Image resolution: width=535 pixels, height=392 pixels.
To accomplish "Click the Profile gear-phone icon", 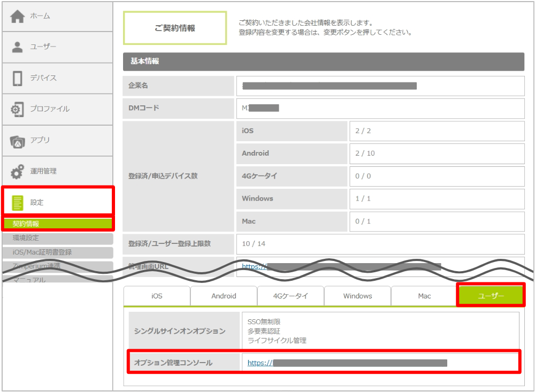I will pyautogui.click(x=18, y=109).
